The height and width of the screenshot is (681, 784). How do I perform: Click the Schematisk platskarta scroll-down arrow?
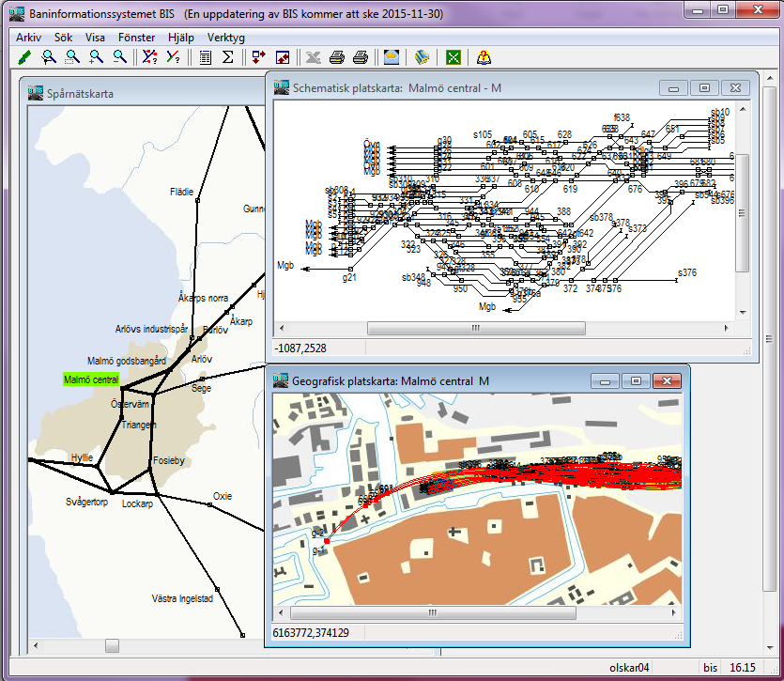[743, 313]
